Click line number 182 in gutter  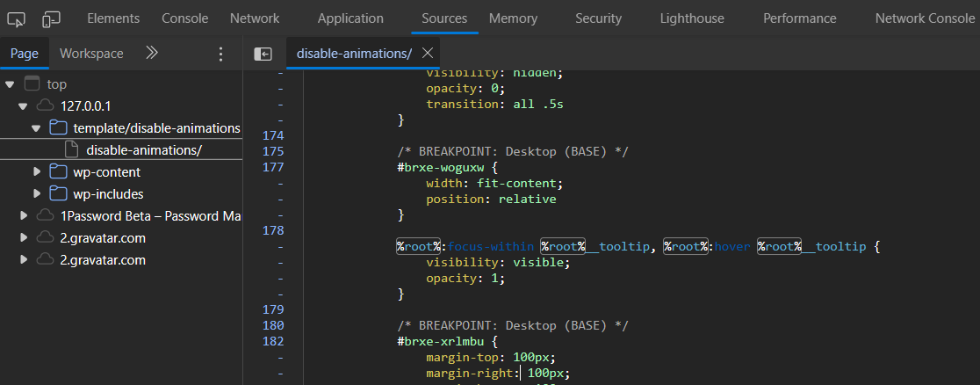272,341
